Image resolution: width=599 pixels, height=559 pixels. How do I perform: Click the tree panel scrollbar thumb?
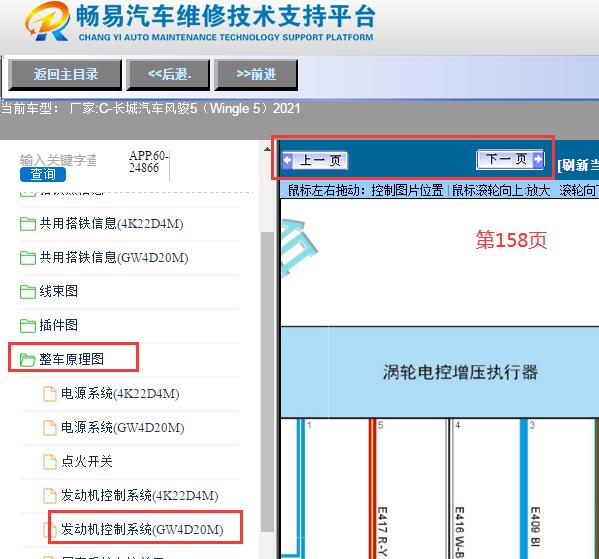[268, 381]
